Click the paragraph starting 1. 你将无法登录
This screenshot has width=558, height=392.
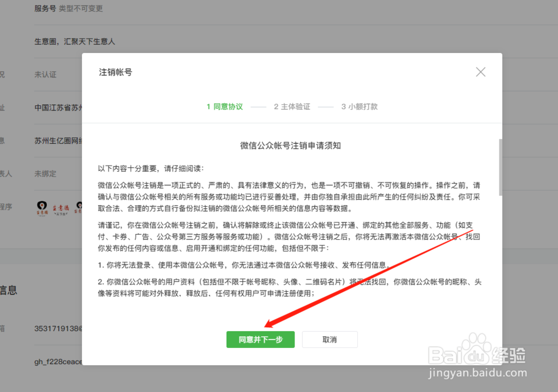(244, 265)
